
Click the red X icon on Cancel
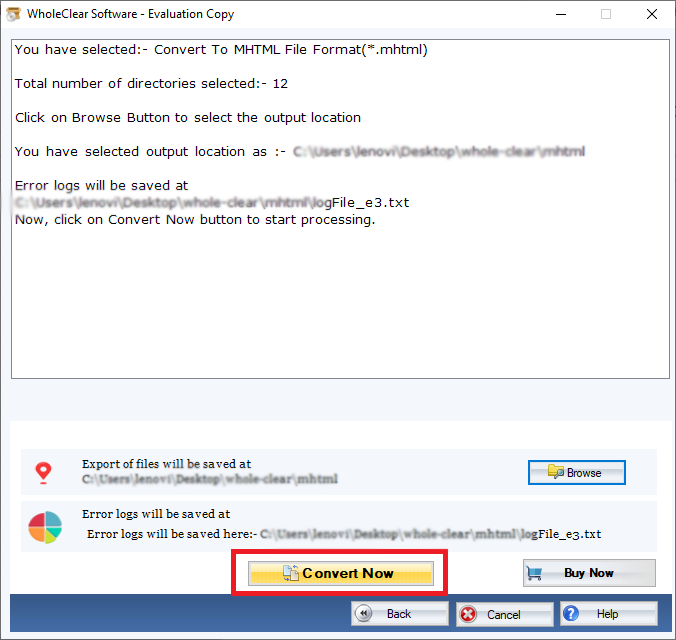pos(469,614)
